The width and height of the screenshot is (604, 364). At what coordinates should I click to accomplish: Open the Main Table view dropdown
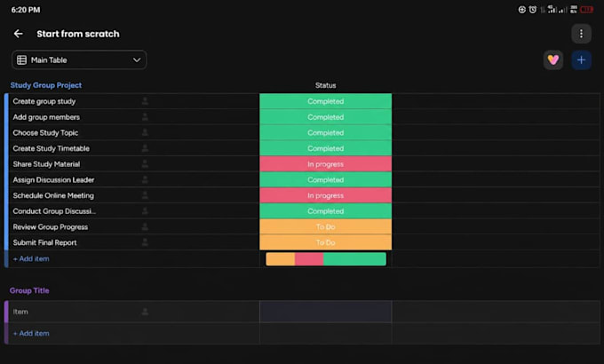(79, 59)
